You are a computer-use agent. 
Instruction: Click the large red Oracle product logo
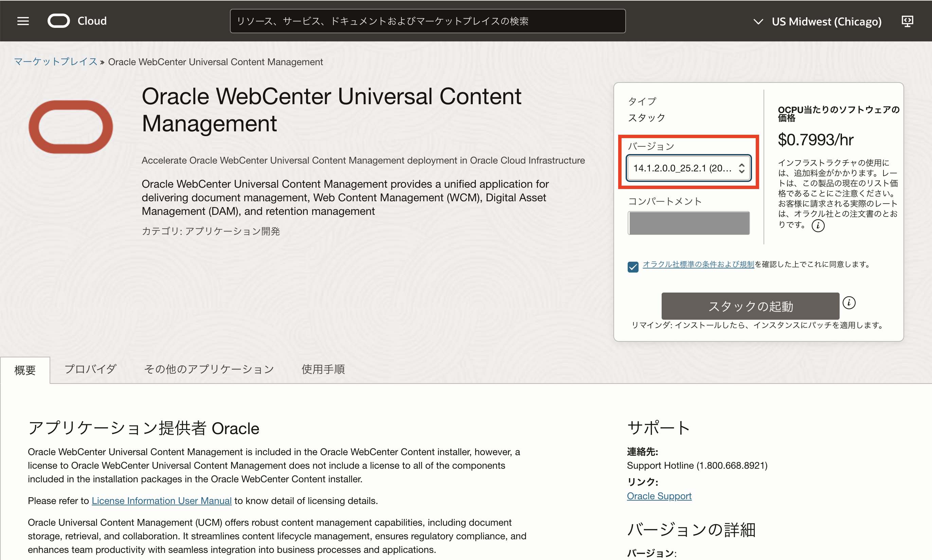(71, 127)
